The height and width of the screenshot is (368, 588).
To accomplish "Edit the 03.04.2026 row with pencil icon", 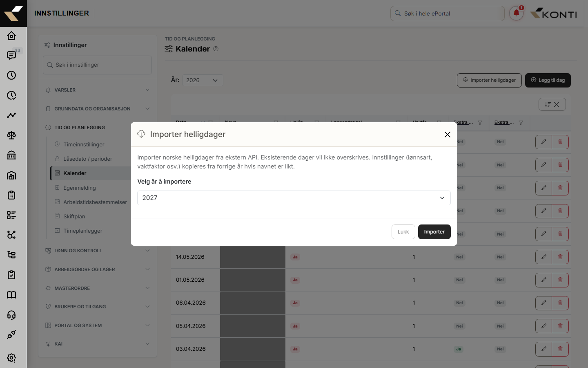I will (543, 349).
